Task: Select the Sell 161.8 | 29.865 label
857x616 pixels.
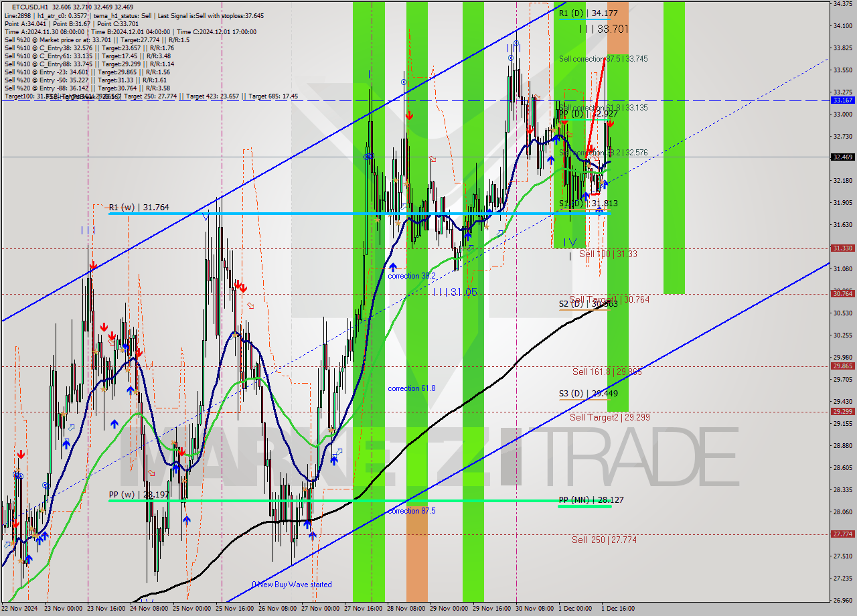Action: pos(607,372)
